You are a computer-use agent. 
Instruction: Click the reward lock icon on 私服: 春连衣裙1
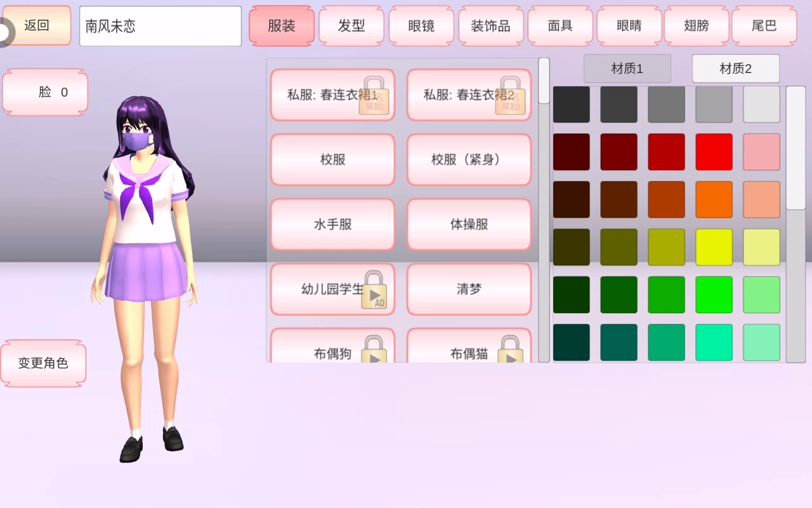[x=374, y=96]
